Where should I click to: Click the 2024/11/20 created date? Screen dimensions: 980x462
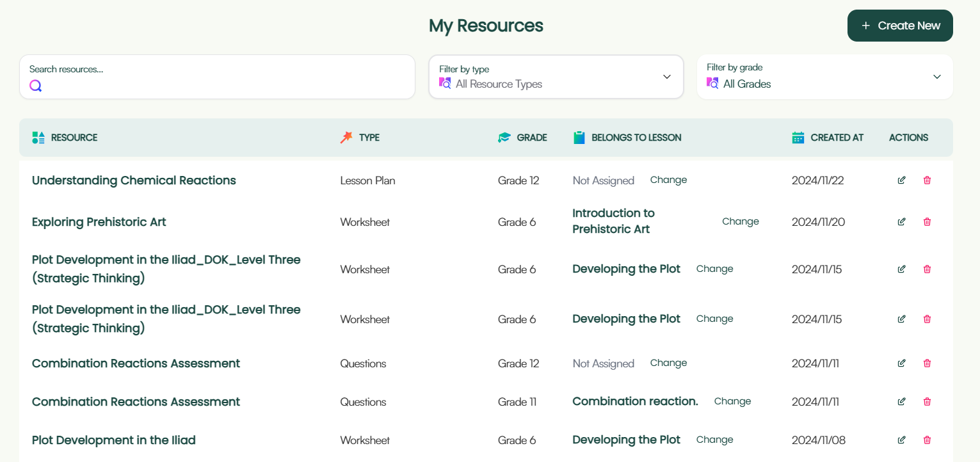(819, 222)
